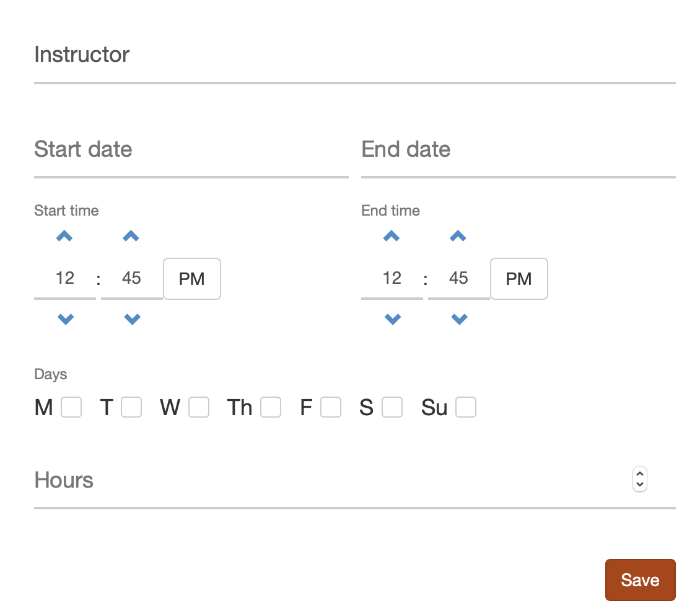Toggle the end time PM button

pyautogui.click(x=518, y=279)
